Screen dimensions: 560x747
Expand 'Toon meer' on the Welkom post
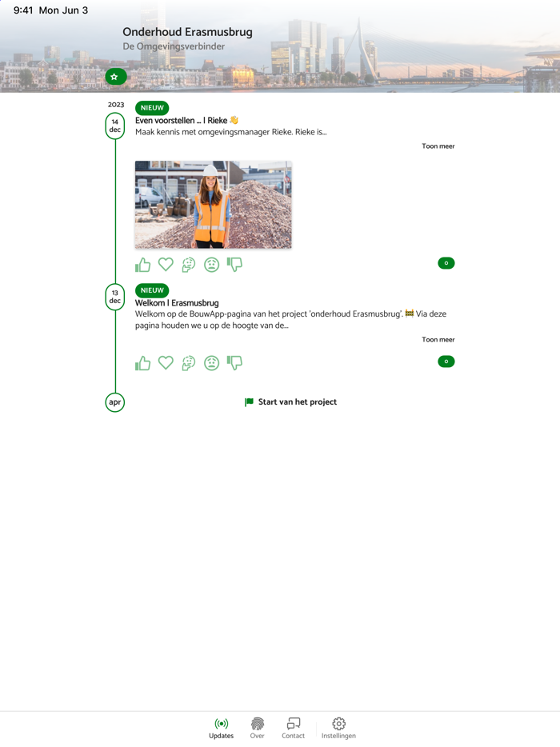pyautogui.click(x=438, y=340)
